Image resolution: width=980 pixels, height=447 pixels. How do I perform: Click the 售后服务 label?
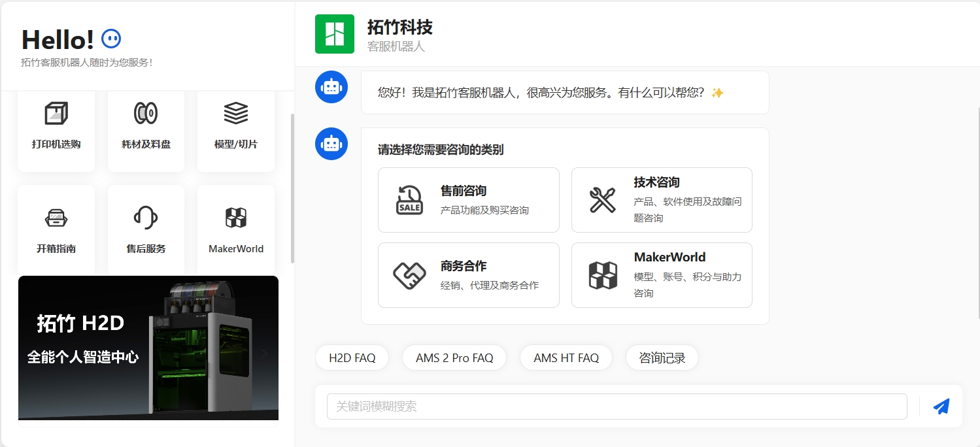(x=146, y=248)
